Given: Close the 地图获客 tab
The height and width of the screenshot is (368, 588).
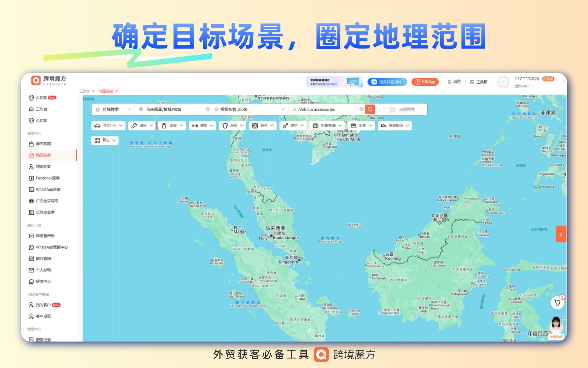Looking at the screenshot, I should [116, 91].
